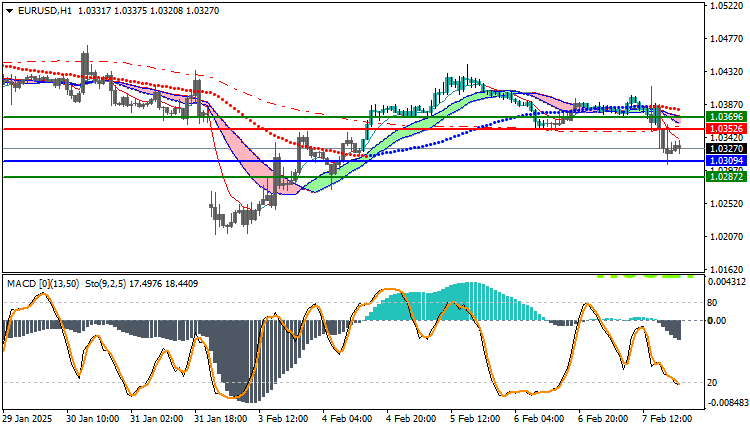Click the -0.008483 indicator scale value

tap(727, 403)
